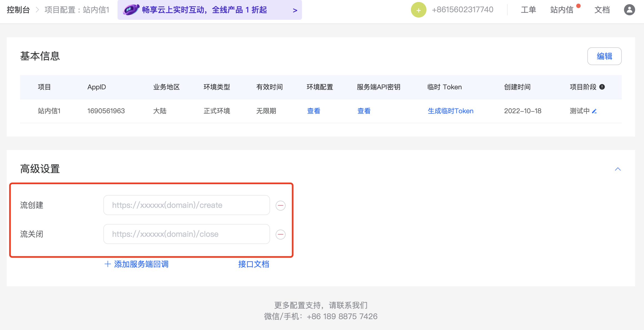Open the promo banner arrow
644x330 pixels.
[295, 10]
